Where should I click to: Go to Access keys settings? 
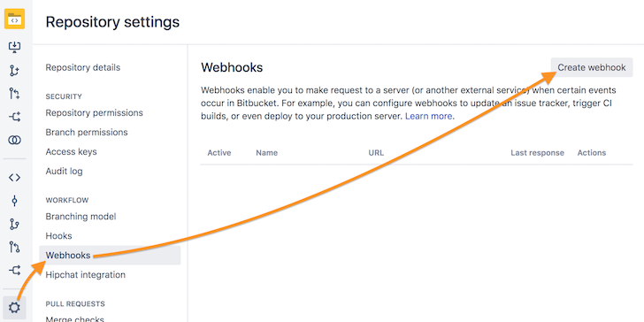(x=71, y=151)
